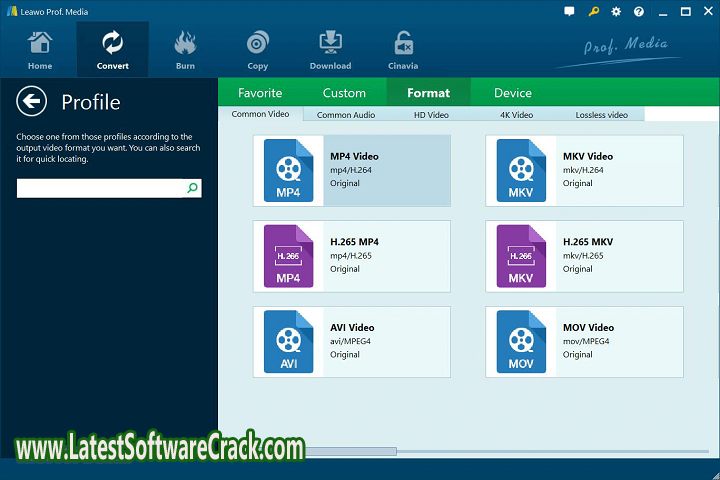Screen dimensions: 720x480
Task: Open the Cinavia removal module
Action: 404,50
